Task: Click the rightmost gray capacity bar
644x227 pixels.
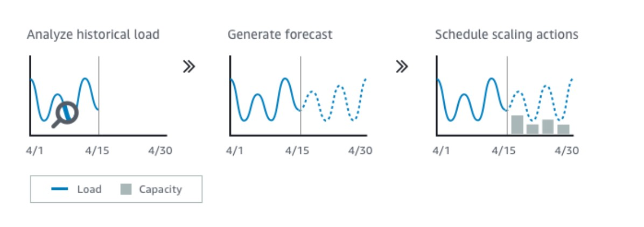Action: pos(563,129)
